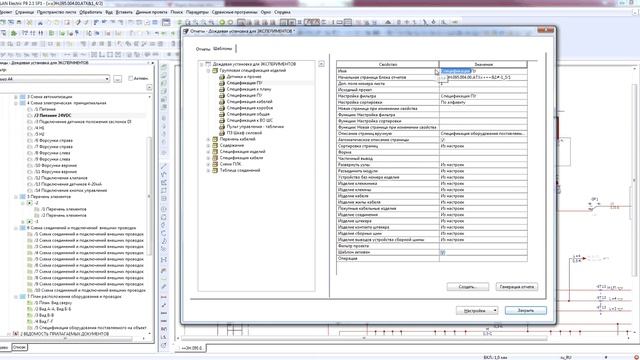Viewport: 640px width, 360px height.
Task: Click the template icon beside Спецификация кабелей
Action: (x=222, y=102)
